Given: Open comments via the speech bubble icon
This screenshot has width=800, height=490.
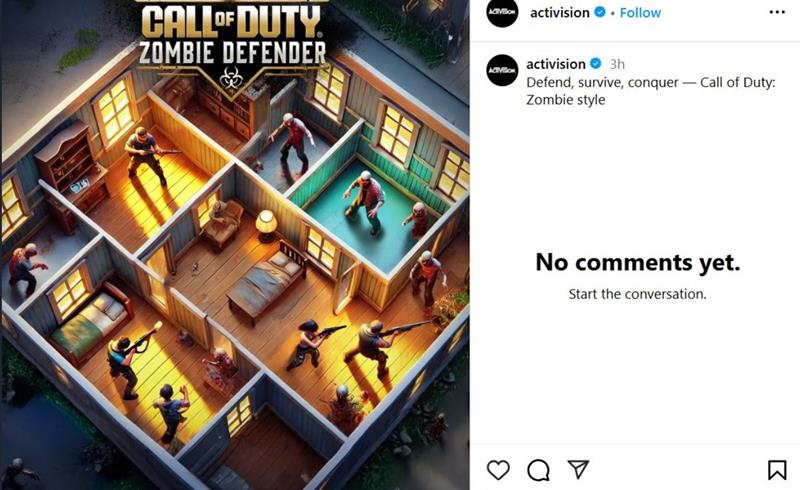Looking at the screenshot, I should (x=538, y=470).
